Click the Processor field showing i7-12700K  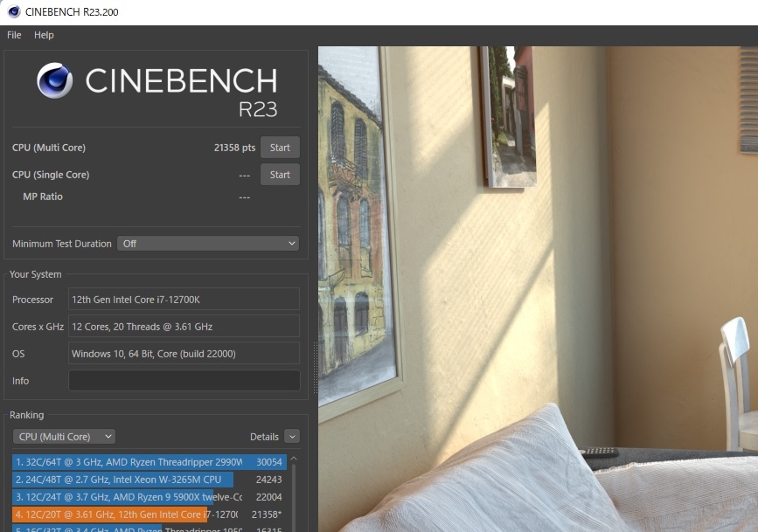click(x=184, y=300)
